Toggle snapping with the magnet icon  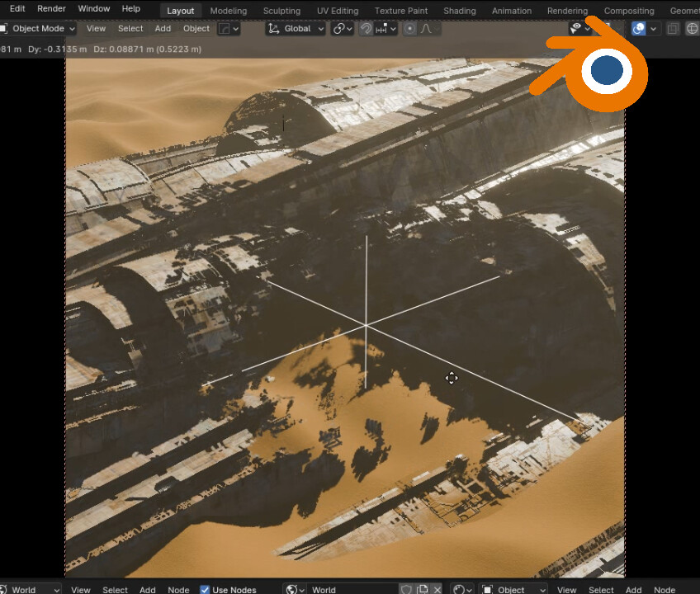(x=367, y=28)
